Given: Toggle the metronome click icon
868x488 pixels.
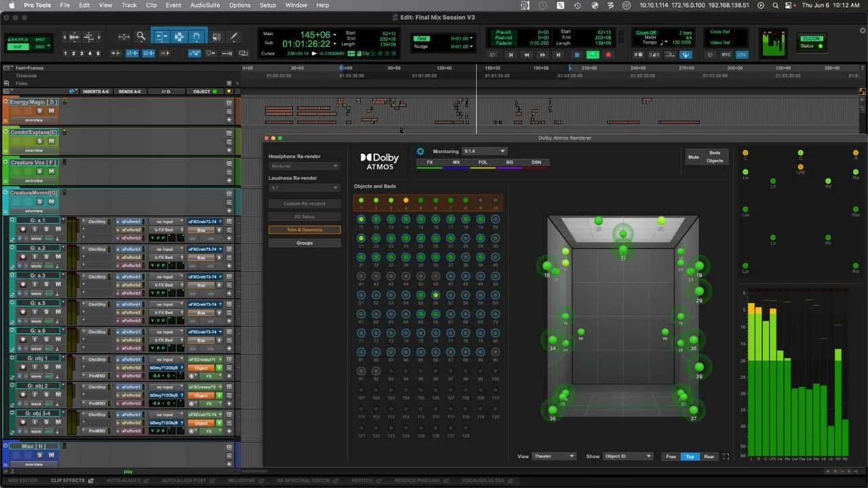Looking at the screenshot, I should tap(654, 55).
